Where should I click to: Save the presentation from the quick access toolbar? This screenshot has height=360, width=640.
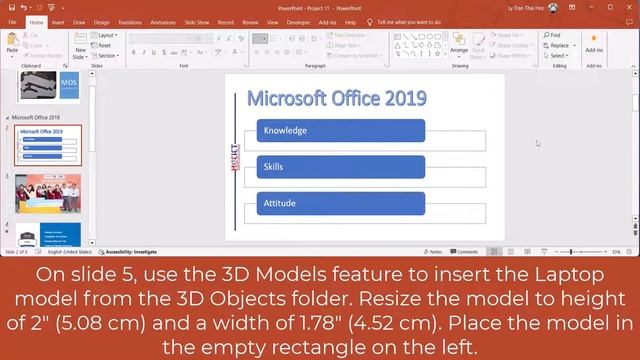pyautogui.click(x=12, y=7)
